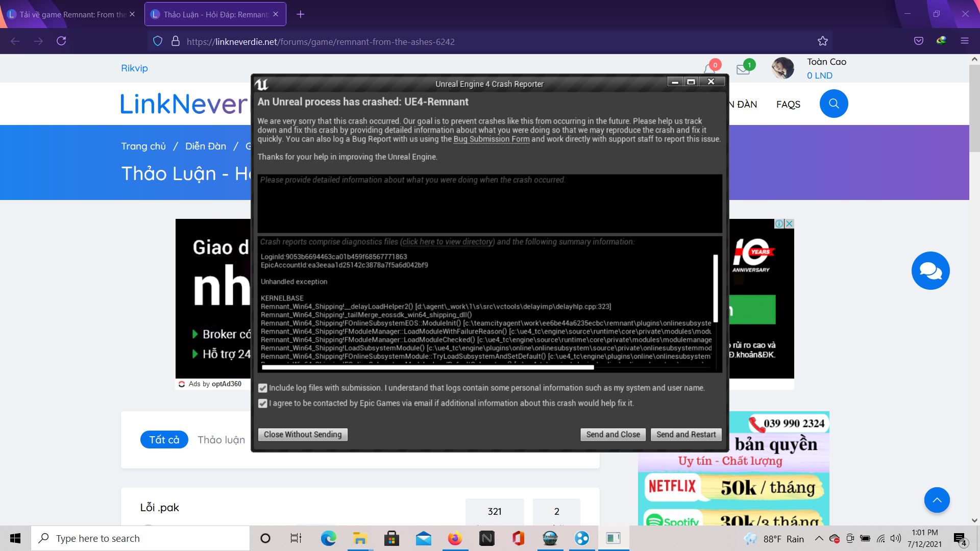The image size is (980, 551).
Task: Click Send and Restart button
Action: 685,435
